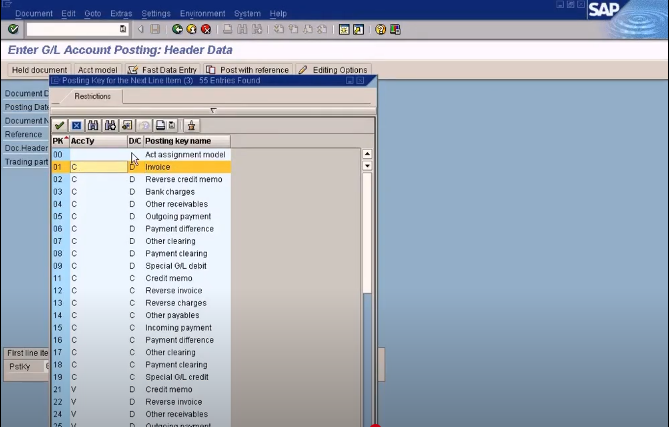Select the 'Payment difference' row with key 16
The image size is (669, 427).
click(141, 340)
